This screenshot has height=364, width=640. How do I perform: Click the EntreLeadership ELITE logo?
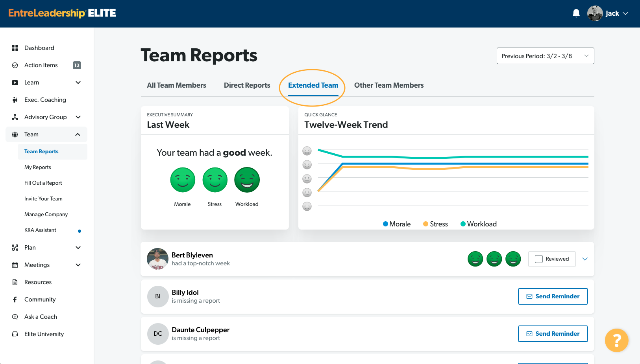(62, 13)
